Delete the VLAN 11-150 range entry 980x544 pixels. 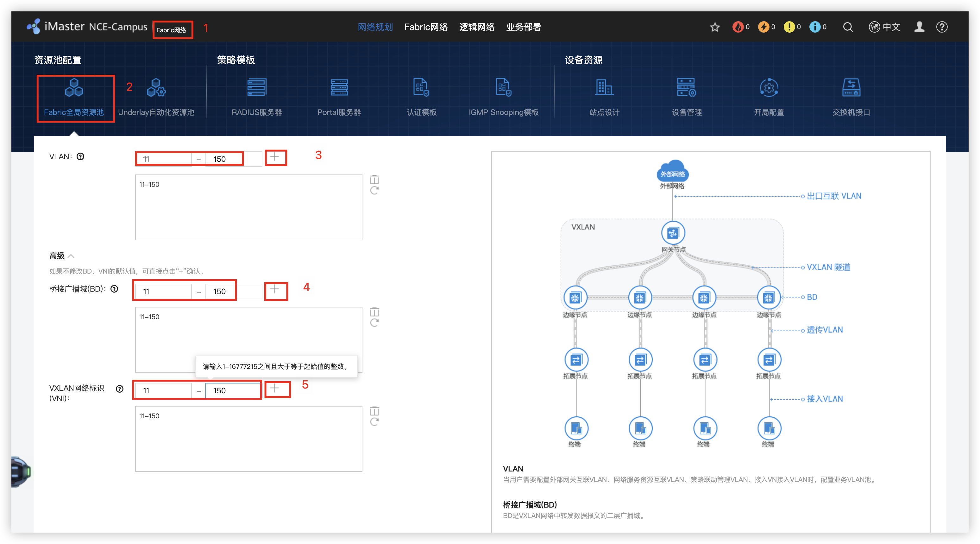pyautogui.click(x=374, y=179)
